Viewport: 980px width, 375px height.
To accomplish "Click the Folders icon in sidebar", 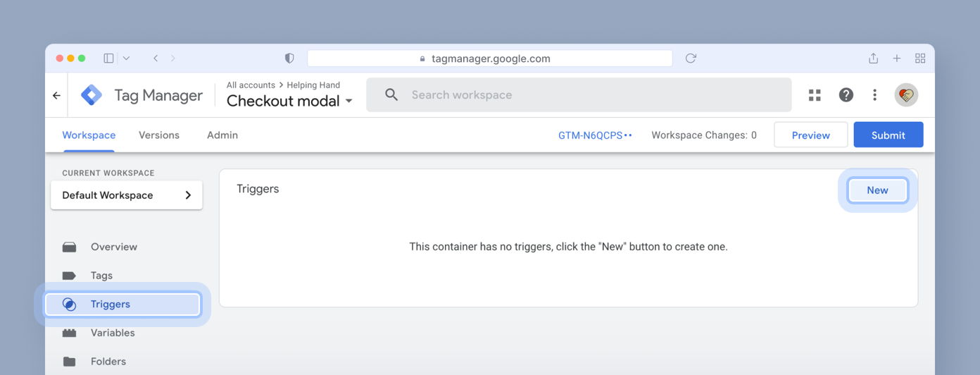I will pos(69,362).
